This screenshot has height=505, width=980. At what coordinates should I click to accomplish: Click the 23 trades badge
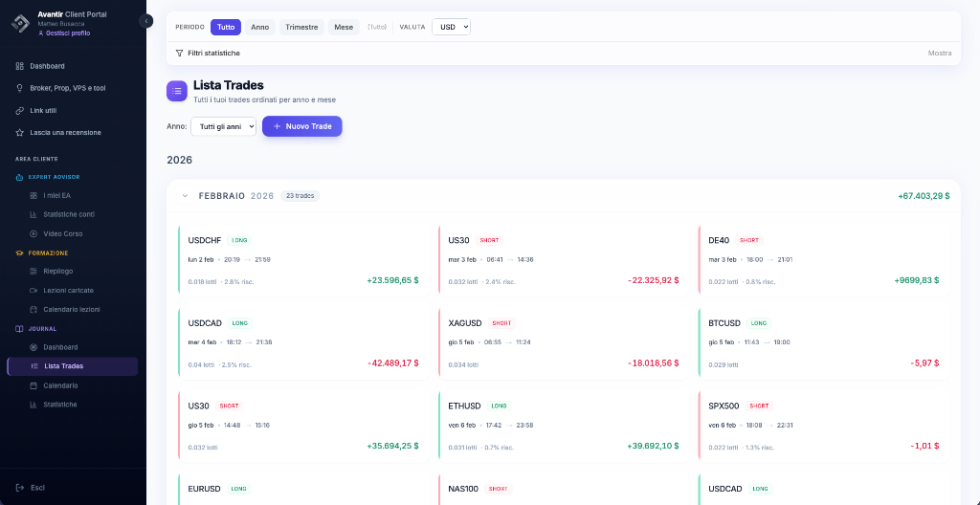[300, 196]
